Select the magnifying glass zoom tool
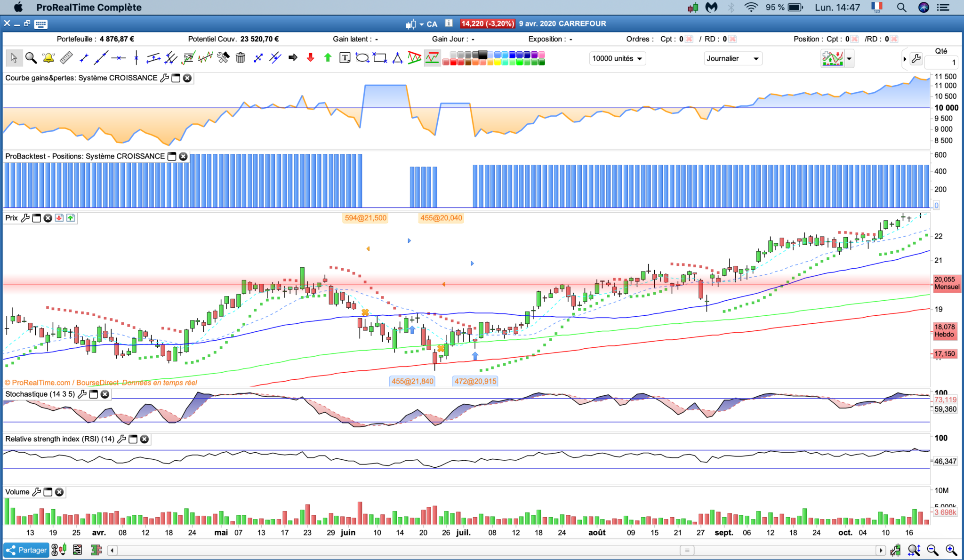The image size is (964, 560). 31,58
